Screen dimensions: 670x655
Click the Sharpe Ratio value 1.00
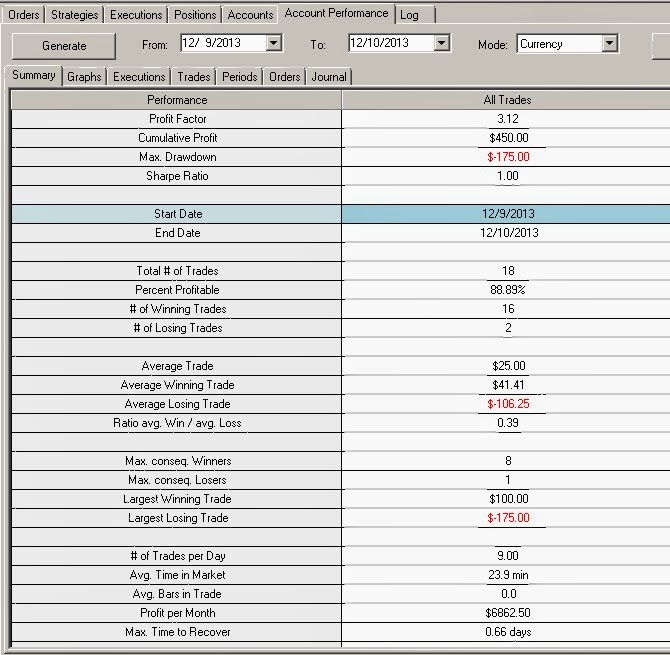click(508, 176)
